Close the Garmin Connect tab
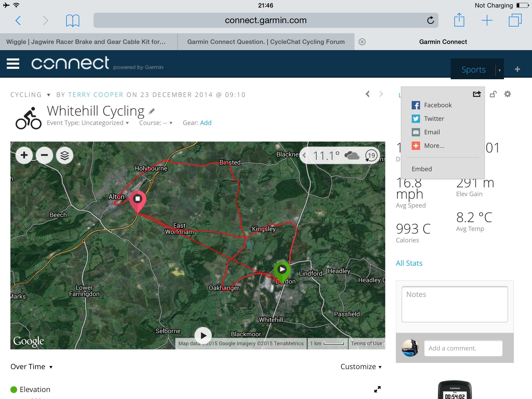 tap(362, 42)
